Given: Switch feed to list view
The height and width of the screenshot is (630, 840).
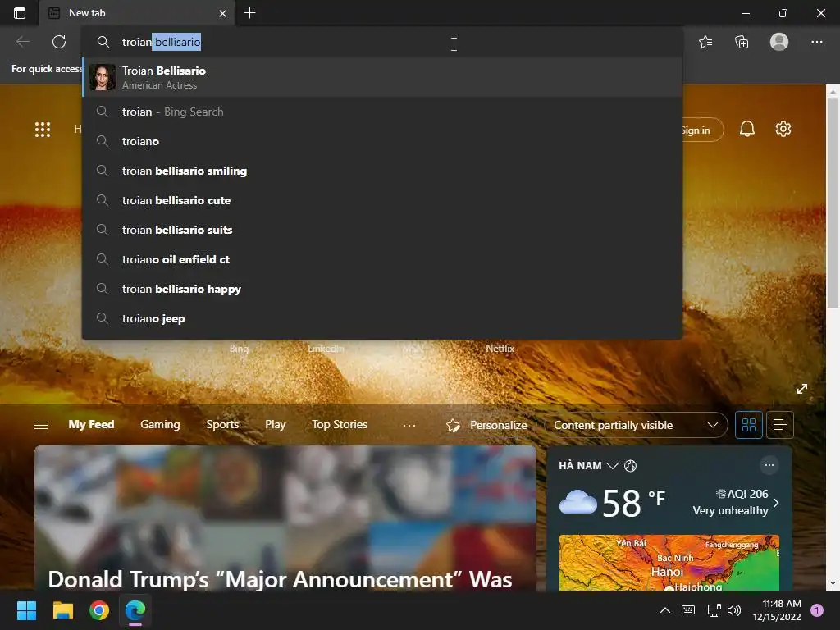Looking at the screenshot, I should [x=779, y=426].
